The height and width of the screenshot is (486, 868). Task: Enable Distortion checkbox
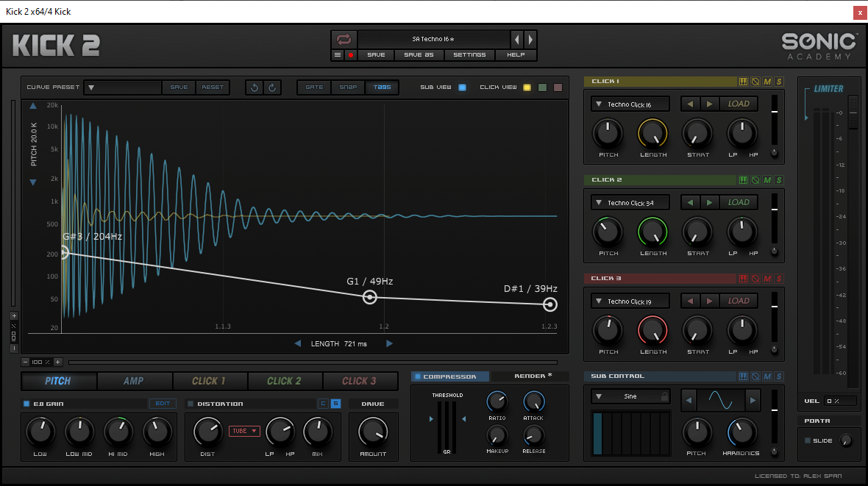[191, 404]
